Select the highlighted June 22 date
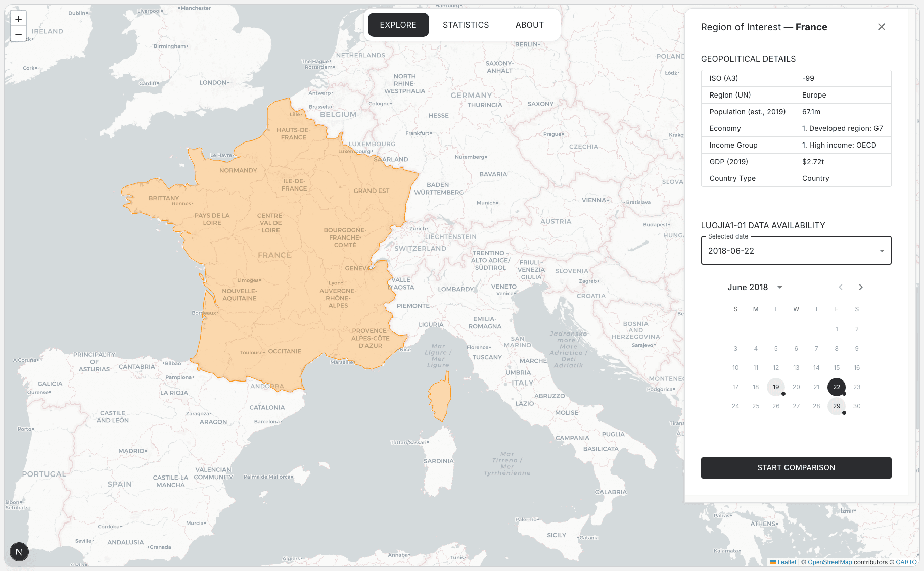This screenshot has width=924, height=571. 836,387
